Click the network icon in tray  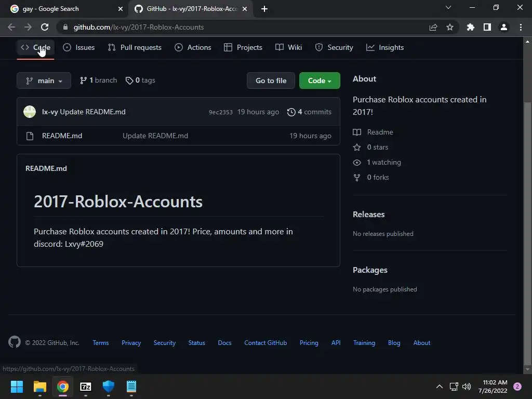[x=454, y=387]
